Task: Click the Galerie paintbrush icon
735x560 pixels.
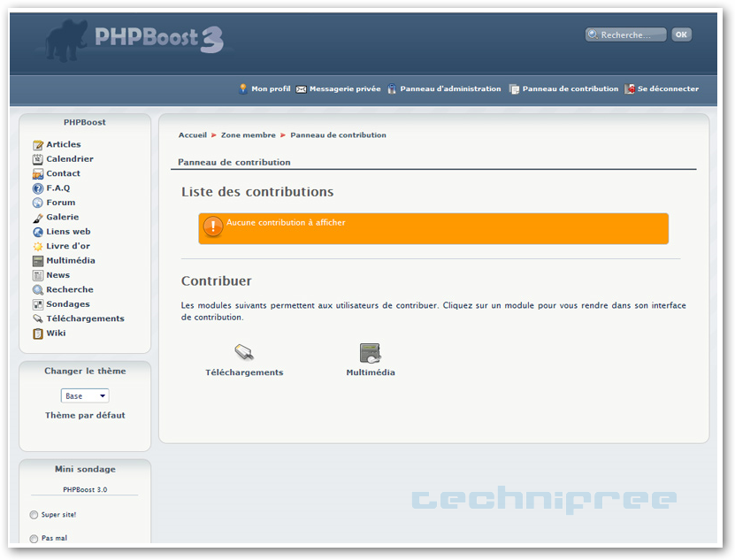Action: pos(38,218)
